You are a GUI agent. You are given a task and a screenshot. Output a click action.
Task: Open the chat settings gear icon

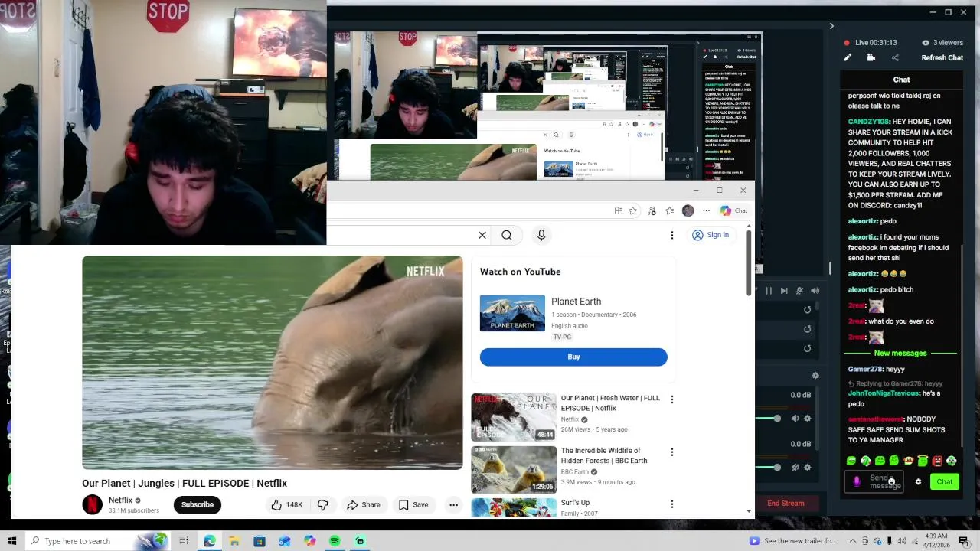(918, 482)
